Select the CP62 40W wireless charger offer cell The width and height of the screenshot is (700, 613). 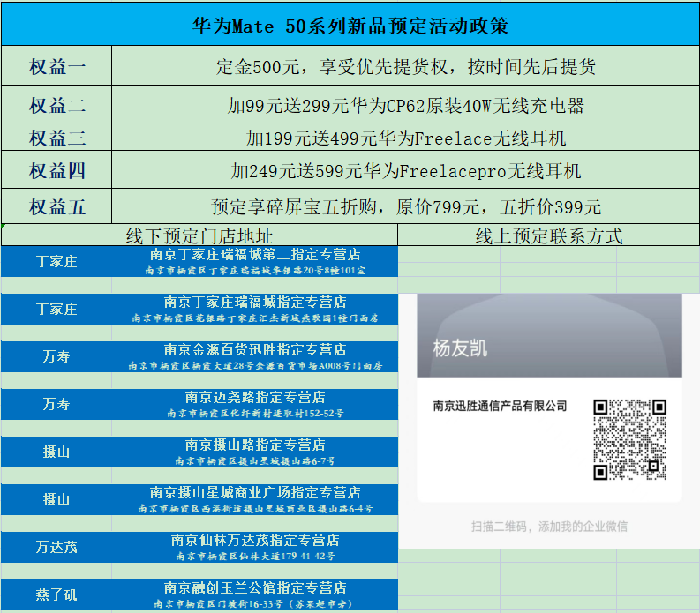[405, 106]
